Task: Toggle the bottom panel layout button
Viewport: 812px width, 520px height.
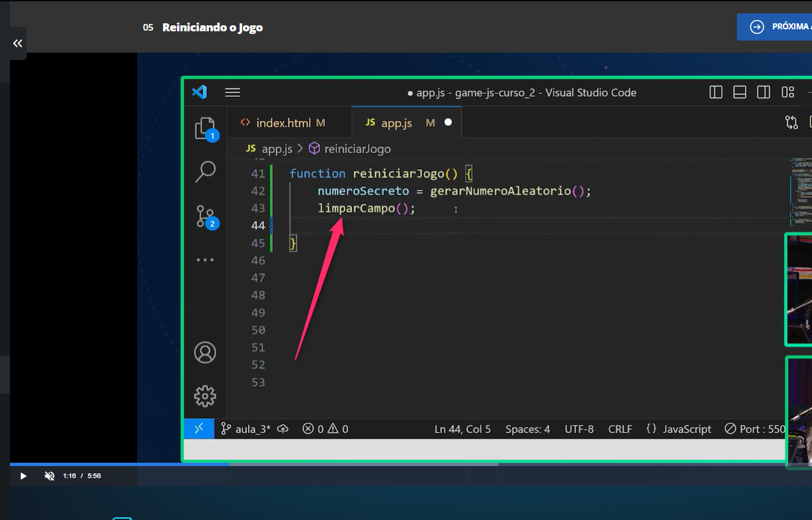Action: click(739, 93)
